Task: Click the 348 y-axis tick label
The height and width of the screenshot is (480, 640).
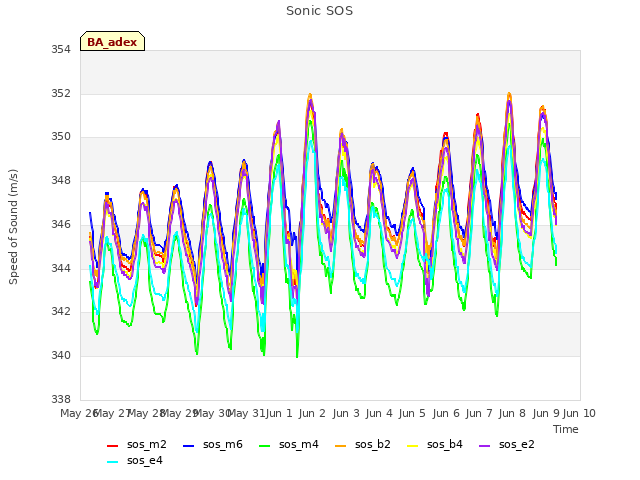Action: coord(61,180)
